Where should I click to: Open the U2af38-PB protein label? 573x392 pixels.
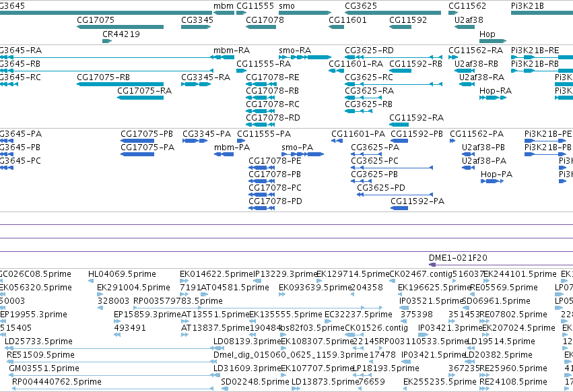[483, 148]
